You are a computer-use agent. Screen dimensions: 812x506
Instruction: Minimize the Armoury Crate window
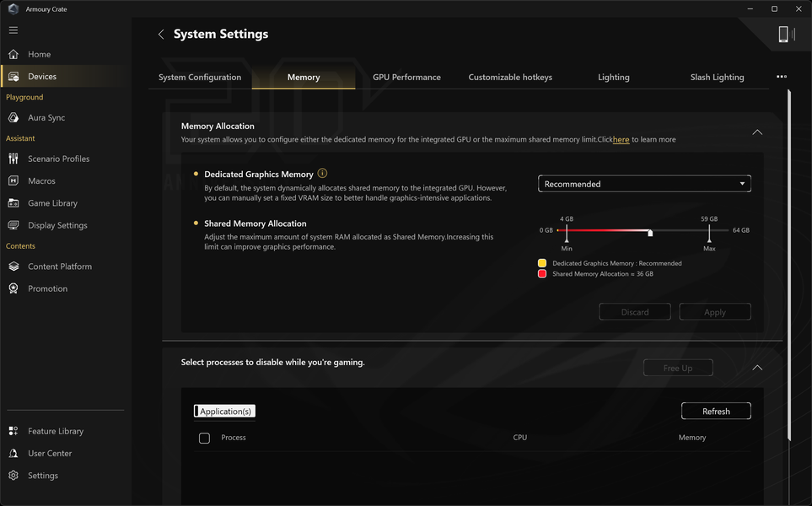click(x=750, y=8)
